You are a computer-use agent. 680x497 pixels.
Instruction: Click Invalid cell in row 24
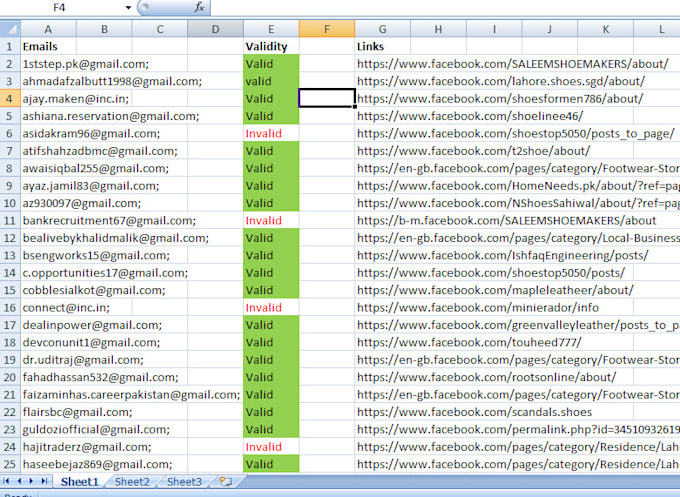pos(271,447)
